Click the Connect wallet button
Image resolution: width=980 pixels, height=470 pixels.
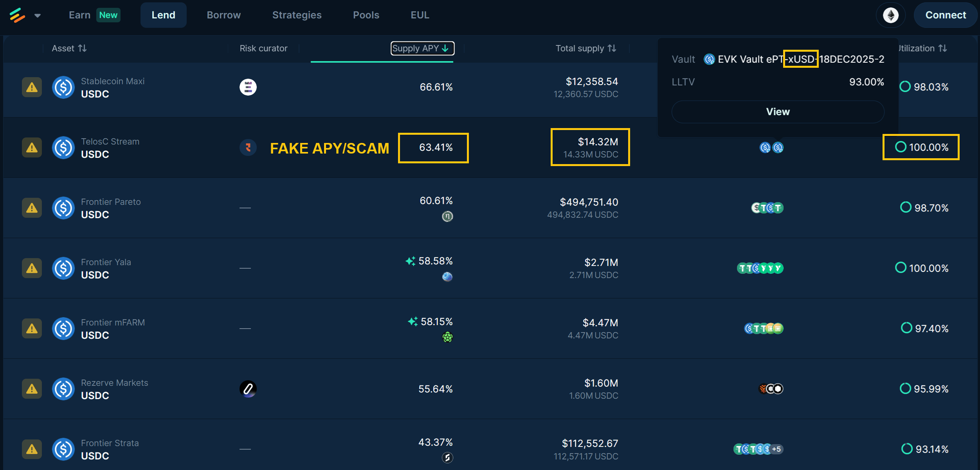pos(945,15)
